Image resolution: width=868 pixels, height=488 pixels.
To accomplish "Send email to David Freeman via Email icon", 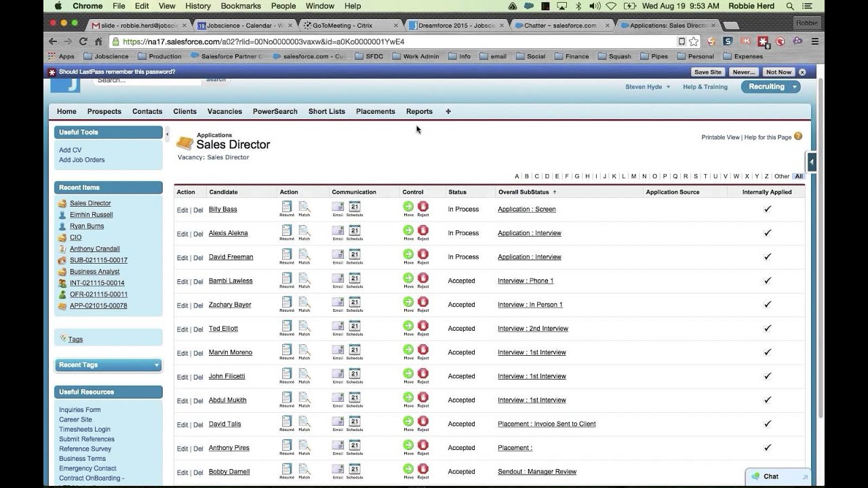I will [338, 254].
